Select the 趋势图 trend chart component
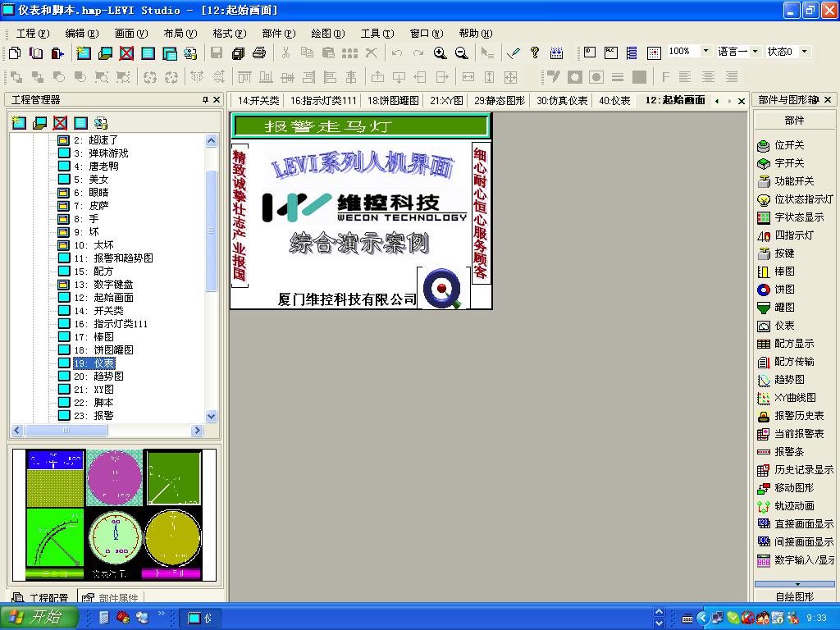 pos(781,380)
